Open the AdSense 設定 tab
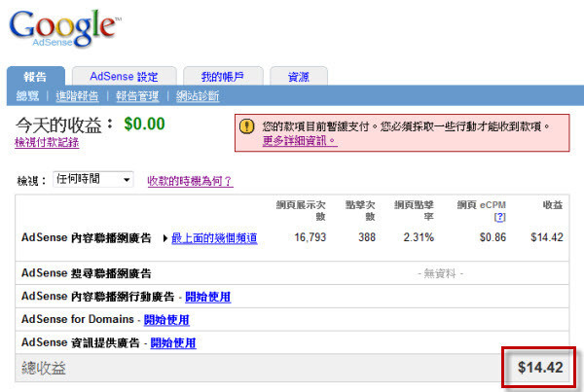Viewport: 584px width, 392px height. [x=124, y=76]
